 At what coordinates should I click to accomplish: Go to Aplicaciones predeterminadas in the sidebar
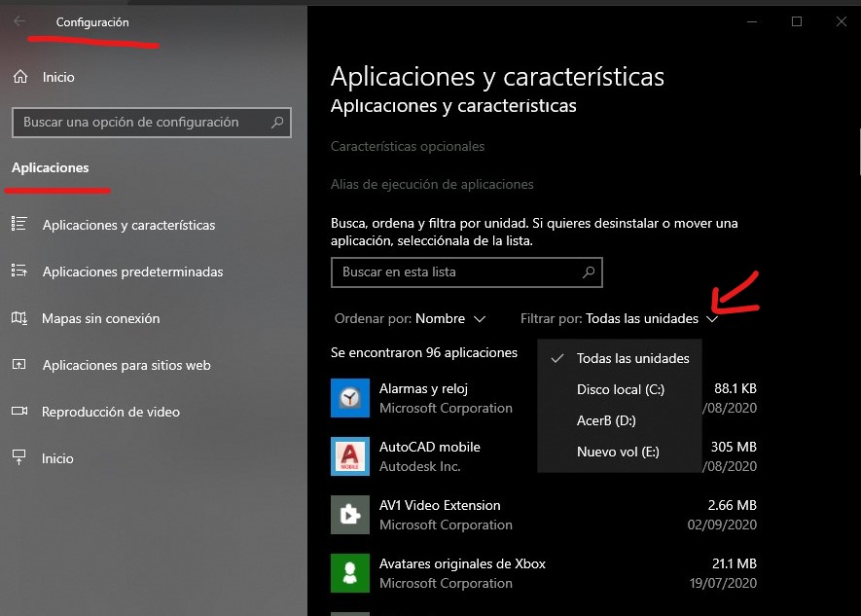click(132, 272)
